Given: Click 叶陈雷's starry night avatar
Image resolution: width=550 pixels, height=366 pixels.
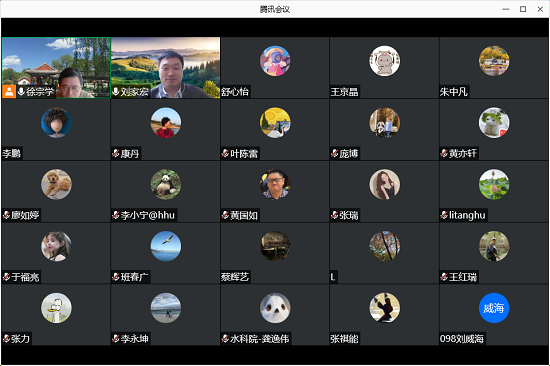Looking at the screenshot, I should point(275,122).
